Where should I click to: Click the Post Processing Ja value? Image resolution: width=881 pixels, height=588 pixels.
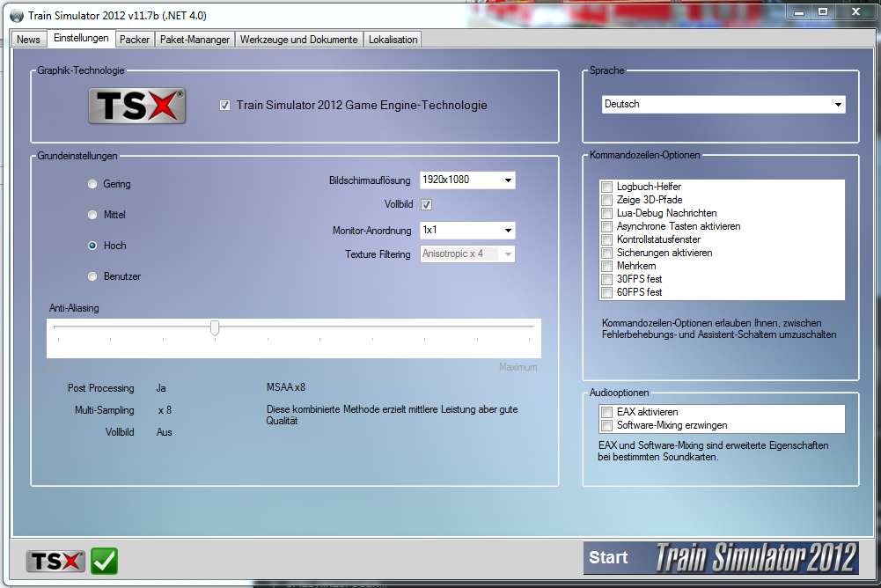tap(161, 388)
